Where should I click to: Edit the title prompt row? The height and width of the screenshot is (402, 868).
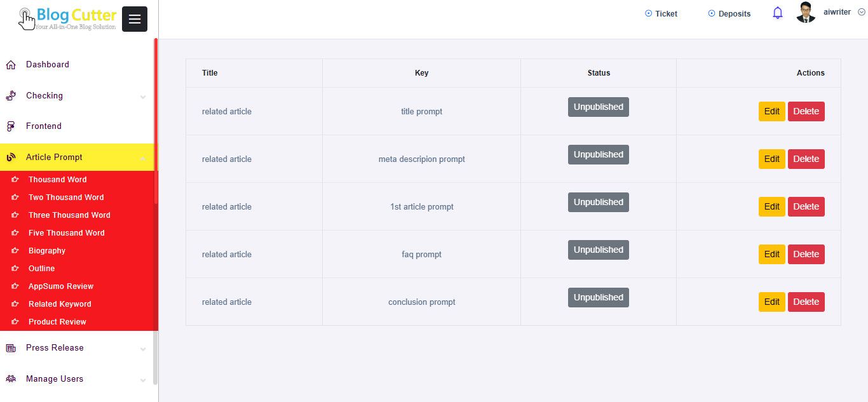[771, 111]
